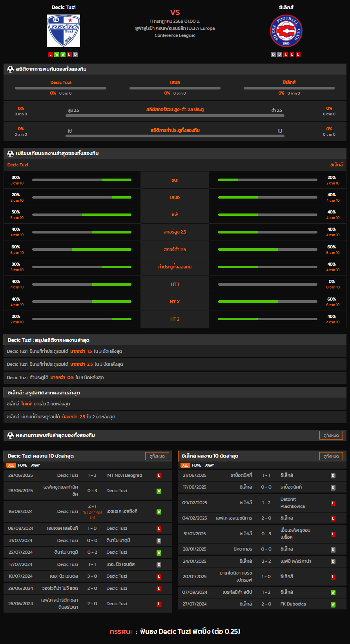
Task: Select HOME tab in Decic Tuzi results
Action: [x=23, y=465]
